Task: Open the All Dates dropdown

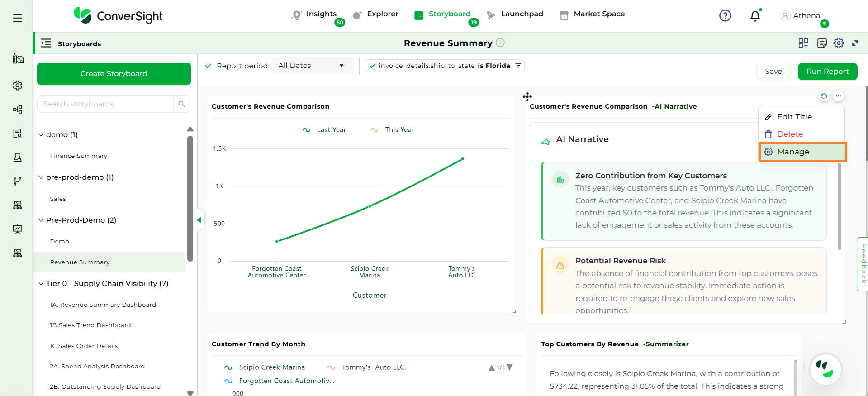Action: pyautogui.click(x=311, y=66)
